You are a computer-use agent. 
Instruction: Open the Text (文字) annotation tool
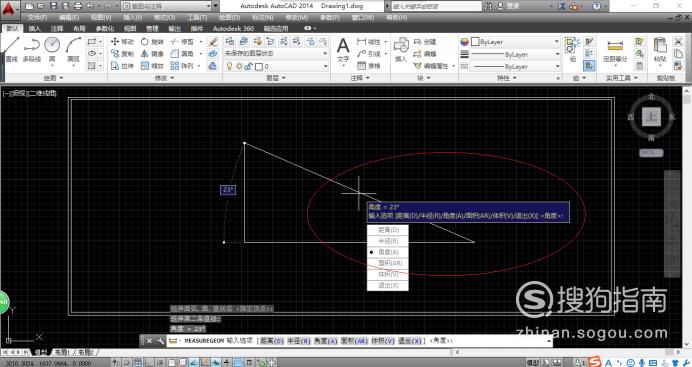[x=343, y=51]
